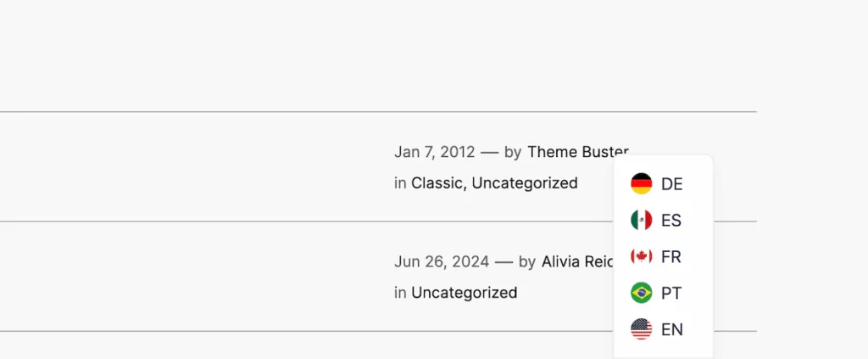Click Uncategorized next to Classic
868x359 pixels.
525,182
